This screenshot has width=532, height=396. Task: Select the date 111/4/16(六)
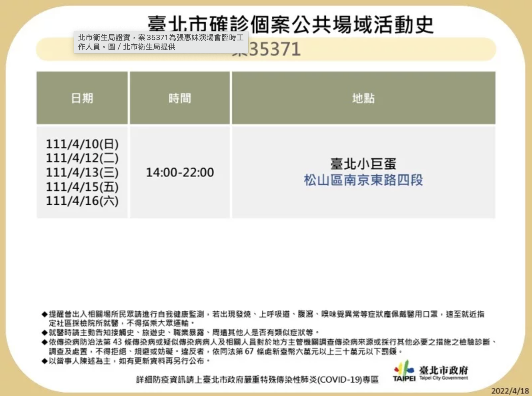(x=82, y=201)
